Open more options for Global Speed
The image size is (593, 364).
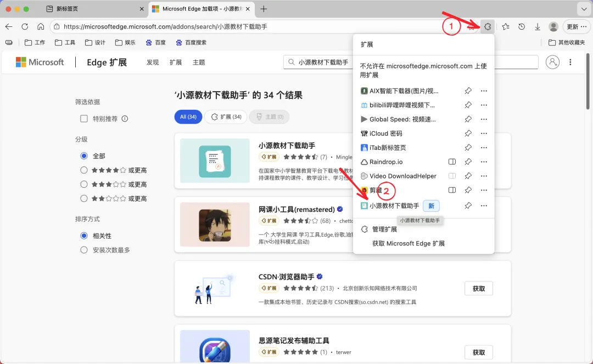click(484, 119)
